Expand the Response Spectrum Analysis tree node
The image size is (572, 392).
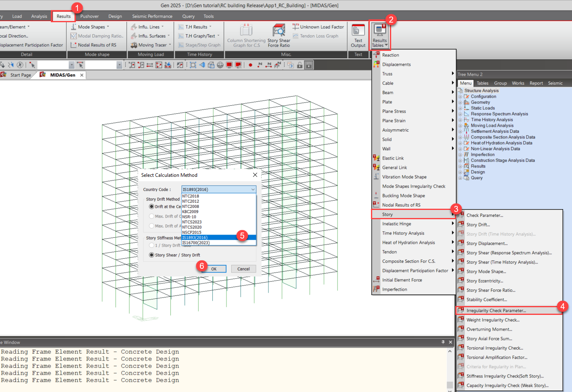pos(460,114)
